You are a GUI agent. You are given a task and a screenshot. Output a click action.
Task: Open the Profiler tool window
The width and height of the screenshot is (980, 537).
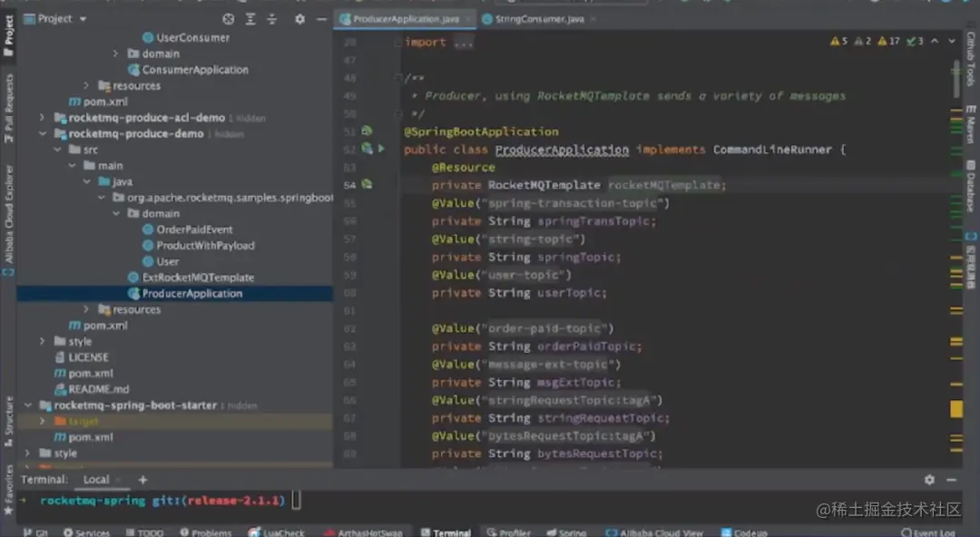point(508,532)
